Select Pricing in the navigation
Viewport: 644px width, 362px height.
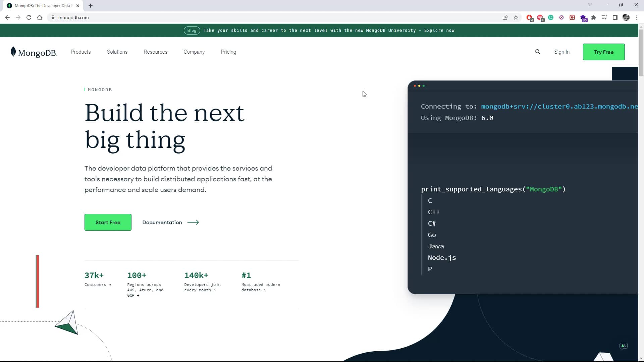coord(228,52)
